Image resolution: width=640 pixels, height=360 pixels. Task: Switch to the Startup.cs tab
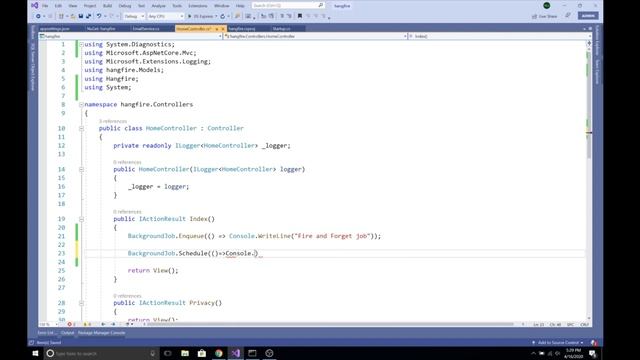282,29
